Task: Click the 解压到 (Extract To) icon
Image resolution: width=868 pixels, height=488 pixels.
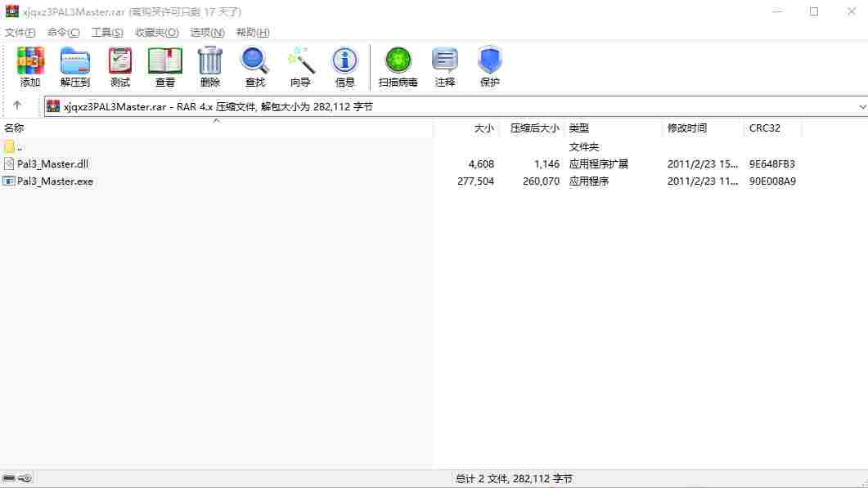Action: coord(74,60)
